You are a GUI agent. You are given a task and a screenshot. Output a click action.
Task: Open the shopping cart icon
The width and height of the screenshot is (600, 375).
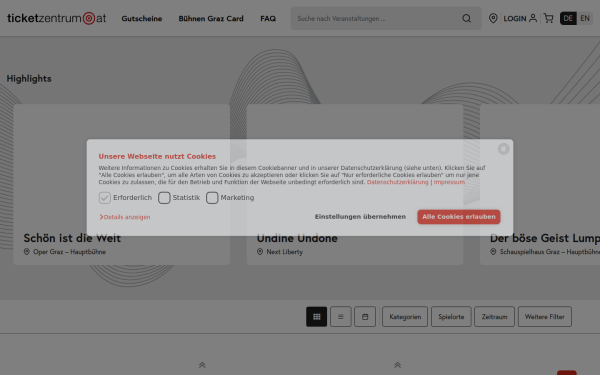[x=548, y=18]
